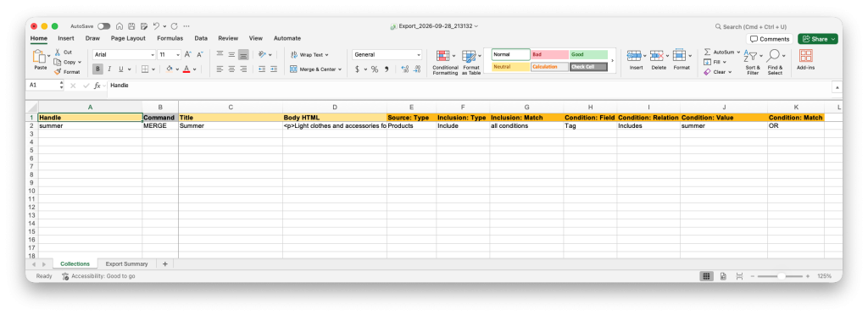Apply comma style format

pyautogui.click(x=387, y=69)
